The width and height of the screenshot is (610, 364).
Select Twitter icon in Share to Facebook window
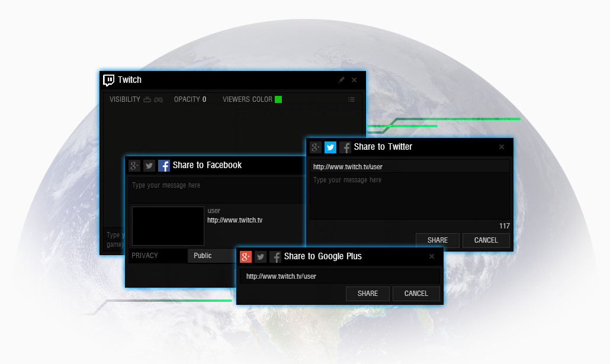click(x=149, y=166)
